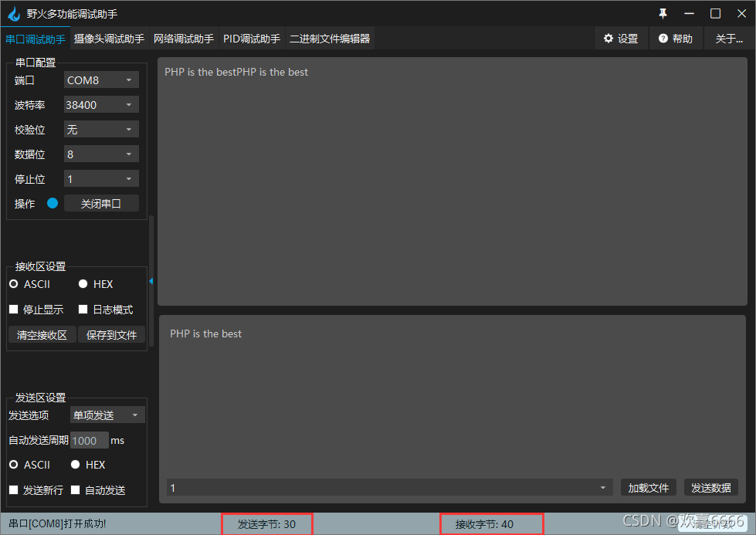Click status text 串口[COM8]打开成功!
The image size is (756, 535).
pyautogui.click(x=57, y=523)
